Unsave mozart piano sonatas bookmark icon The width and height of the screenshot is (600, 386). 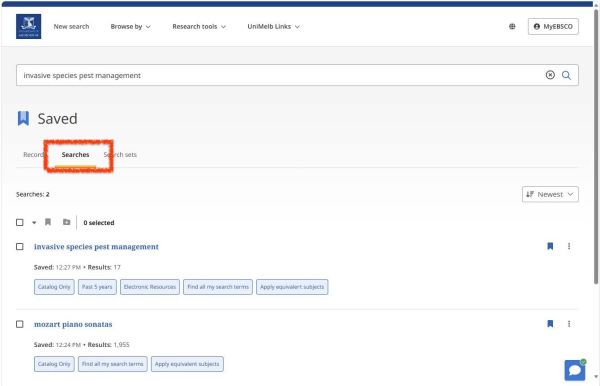coord(550,324)
